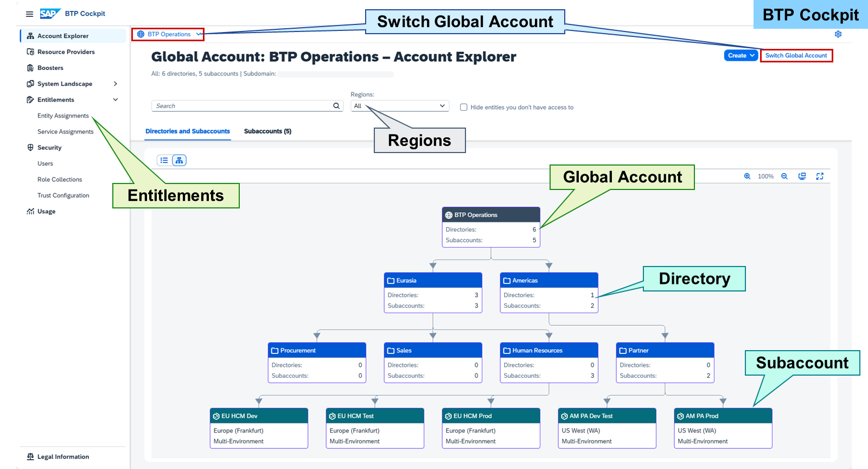
Task: Select the Sales directory node
Action: coord(433,363)
